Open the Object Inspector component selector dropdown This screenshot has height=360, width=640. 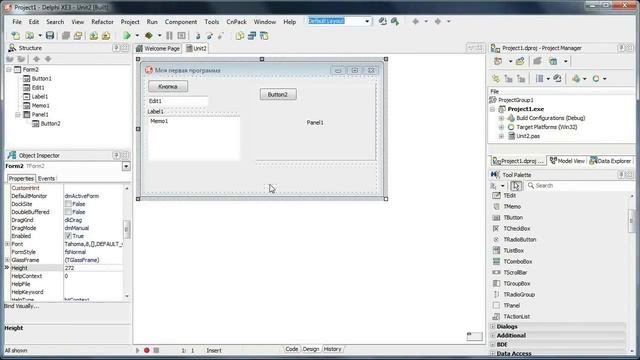pos(126,166)
